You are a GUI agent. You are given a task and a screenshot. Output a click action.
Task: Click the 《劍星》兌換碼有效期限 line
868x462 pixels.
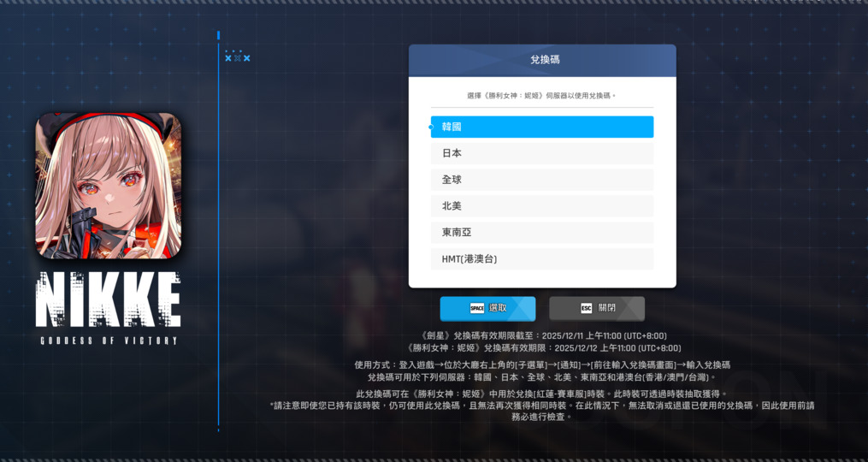pyautogui.click(x=544, y=335)
